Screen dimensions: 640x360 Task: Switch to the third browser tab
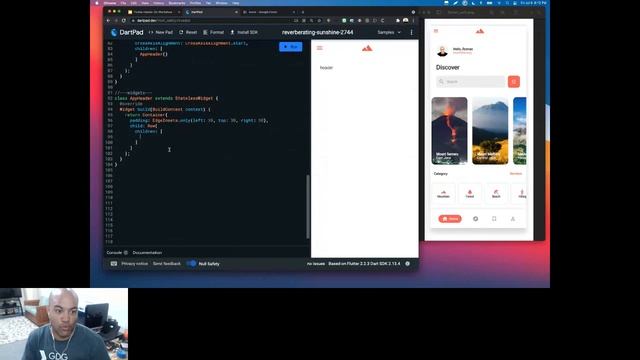[x=269, y=12]
